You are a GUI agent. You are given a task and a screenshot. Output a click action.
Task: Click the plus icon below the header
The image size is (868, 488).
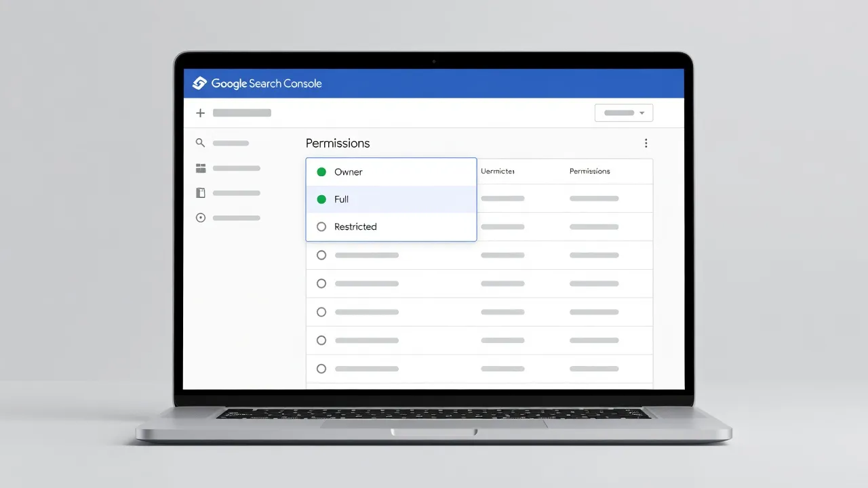tap(200, 113)
